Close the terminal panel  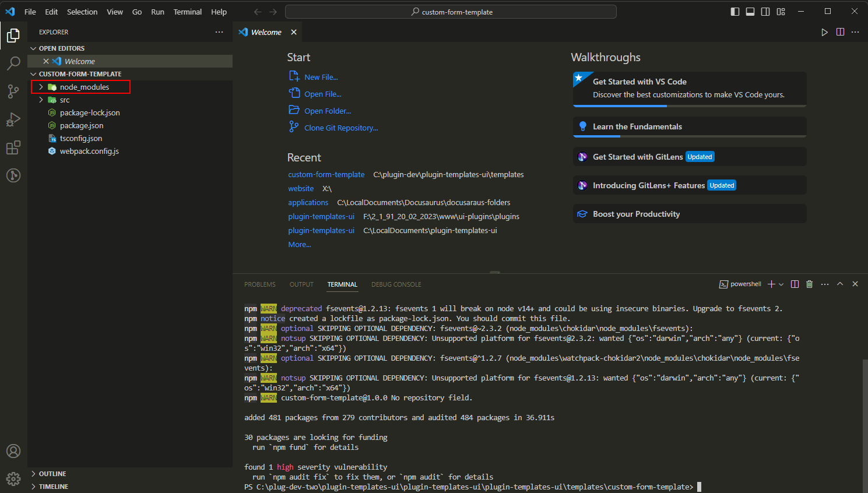tap(855, 284)
